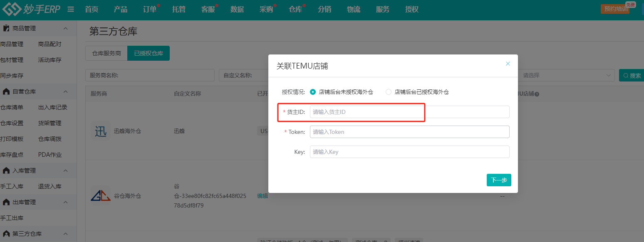Select 店铺后台已授权海外仓 radio option
Viewport: 644px width, 242px height.
tap(389, 92)
